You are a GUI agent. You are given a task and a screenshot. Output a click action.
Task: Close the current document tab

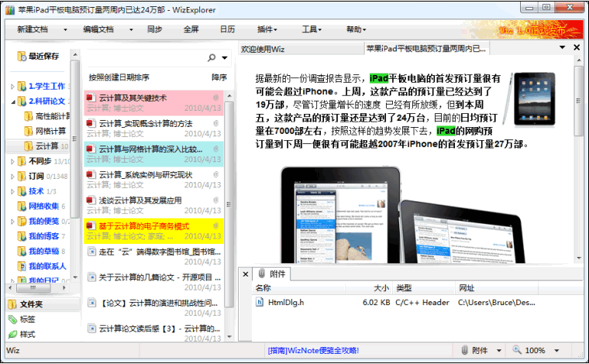click(577, 47)
